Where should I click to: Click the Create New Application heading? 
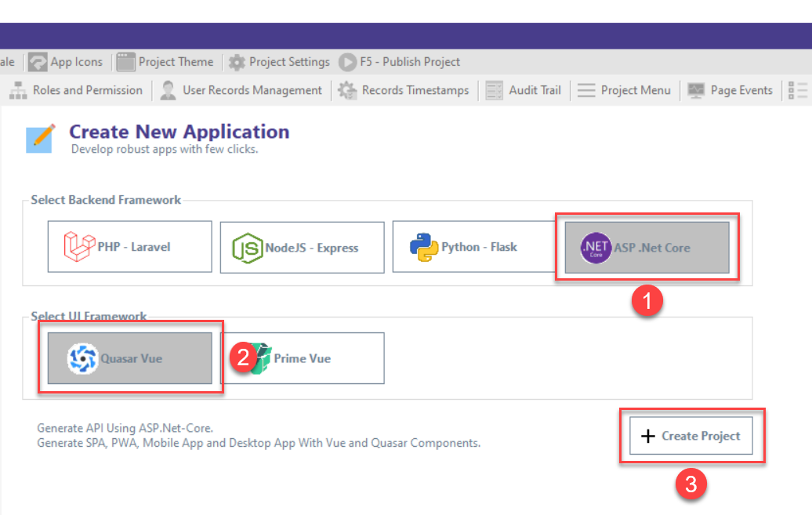point(179,132)
